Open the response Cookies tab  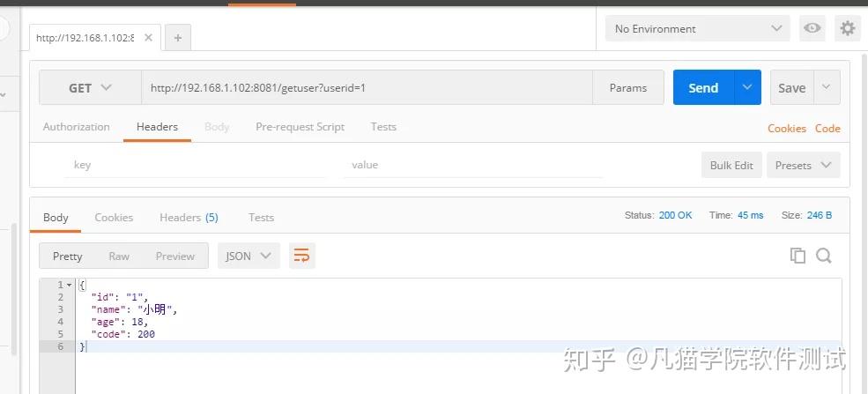pos(114,218)
